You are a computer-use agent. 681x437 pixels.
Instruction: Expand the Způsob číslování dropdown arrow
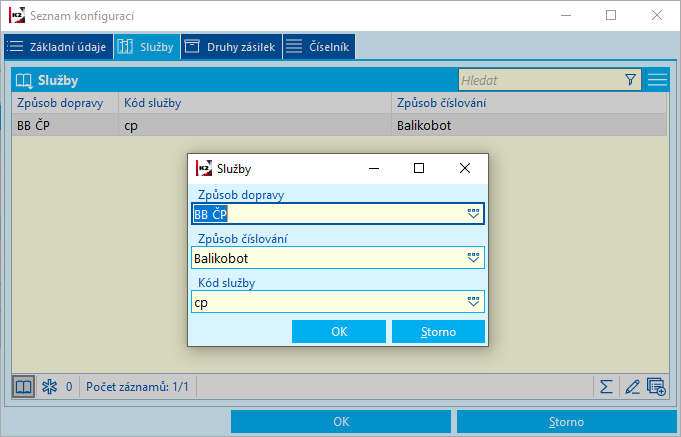[x=473, y=258]
